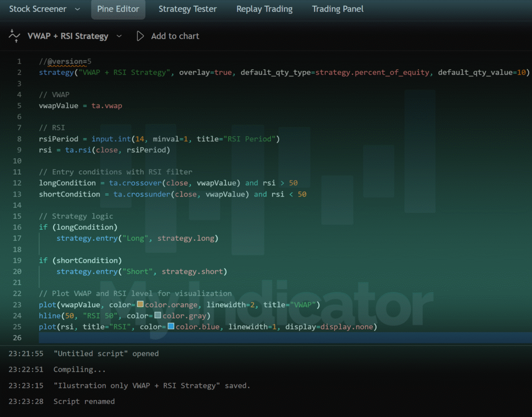This screenshot has width=532, height=417.
Task: Select the script icon beside the strategy name
Action: 14,36
